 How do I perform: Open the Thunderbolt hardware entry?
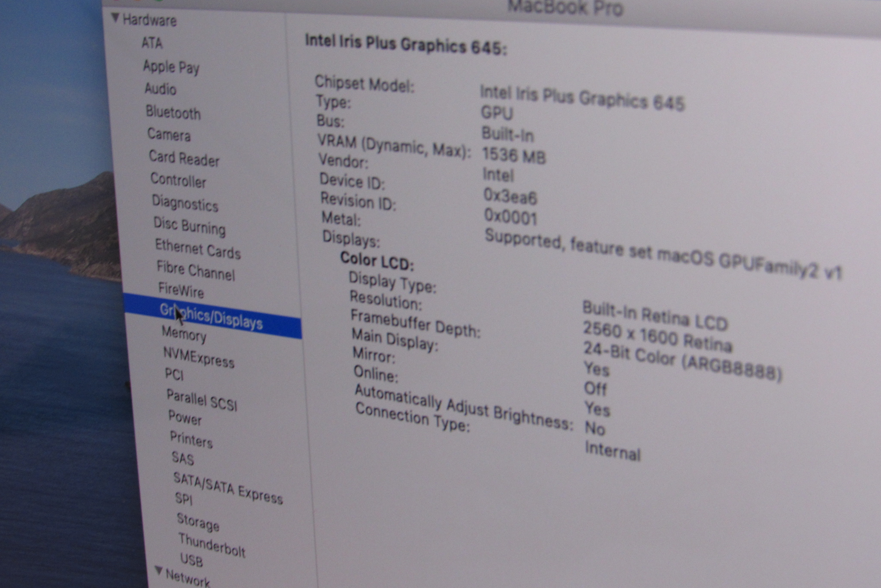(211, 545)
